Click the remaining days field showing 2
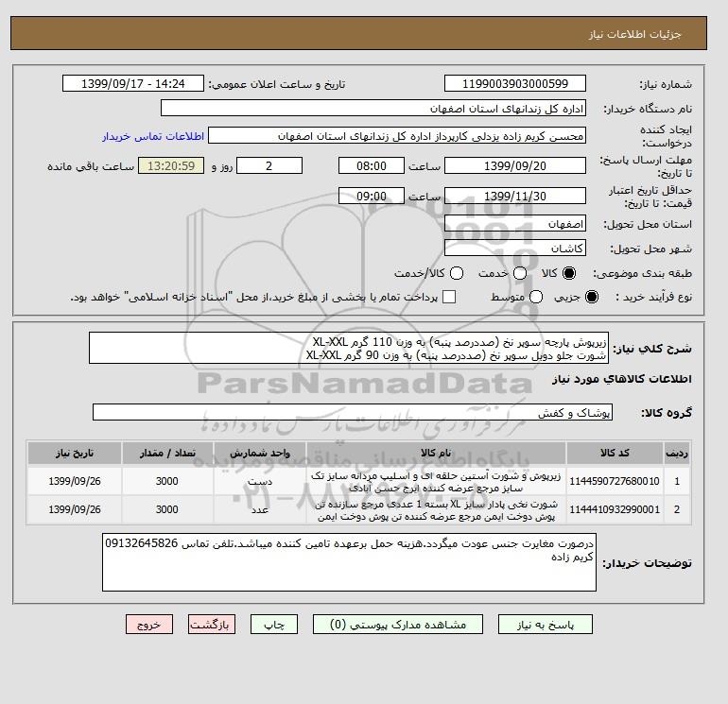Viewport: 728px width, 704px height. tap(269, 165)
